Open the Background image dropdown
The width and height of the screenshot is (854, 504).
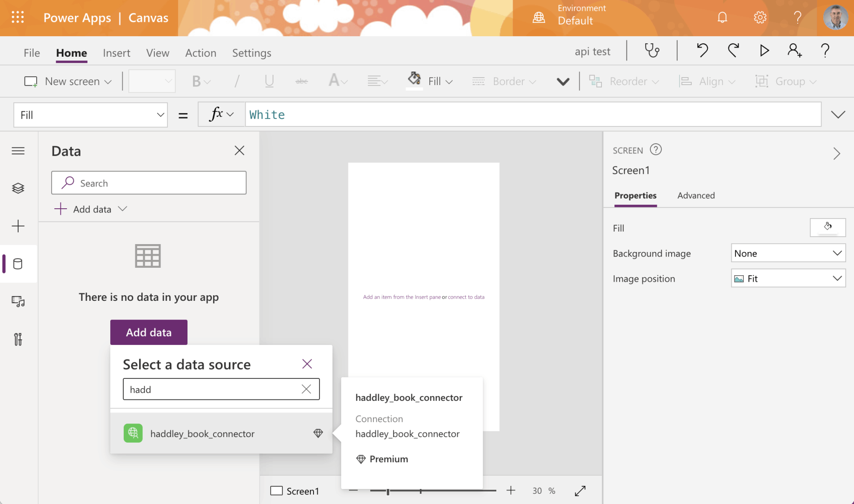(x=788, y=253)
